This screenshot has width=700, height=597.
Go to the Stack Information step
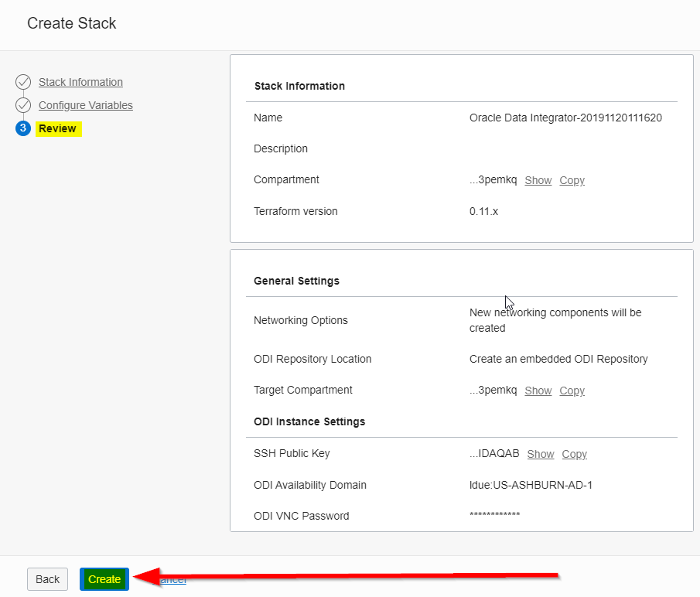[80, 82]
